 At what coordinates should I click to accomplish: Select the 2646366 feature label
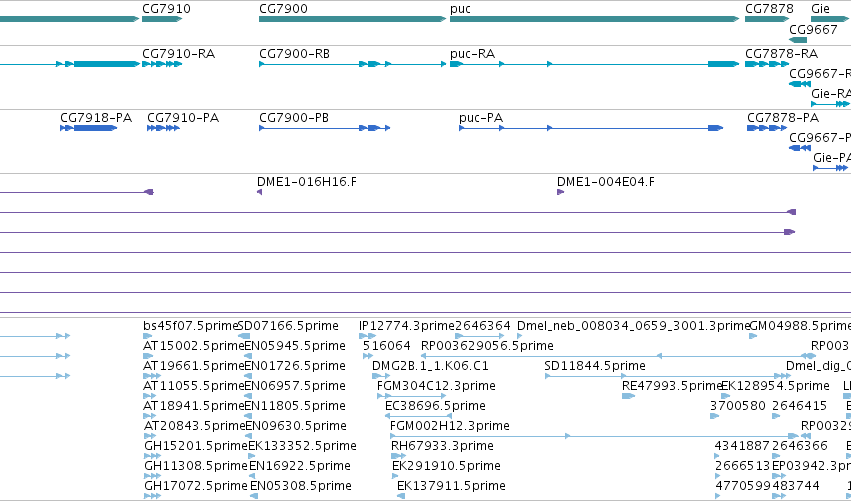pyautogui.click(x=799, y=446)
